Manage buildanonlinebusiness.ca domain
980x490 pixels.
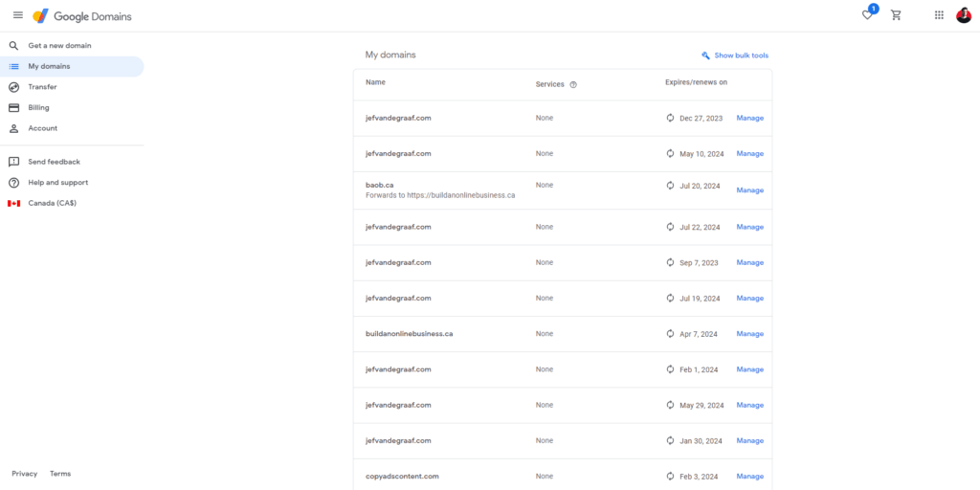[750, 334]
